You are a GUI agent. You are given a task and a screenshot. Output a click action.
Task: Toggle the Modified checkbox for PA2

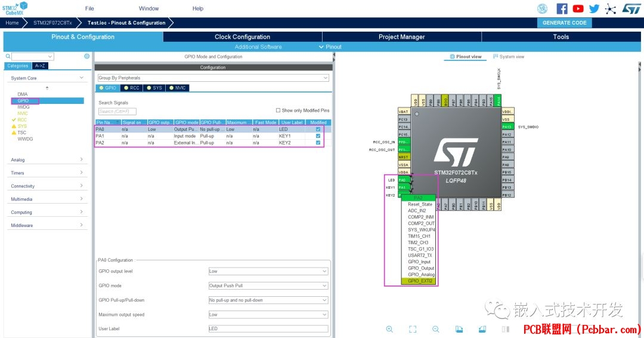(318, 143)
